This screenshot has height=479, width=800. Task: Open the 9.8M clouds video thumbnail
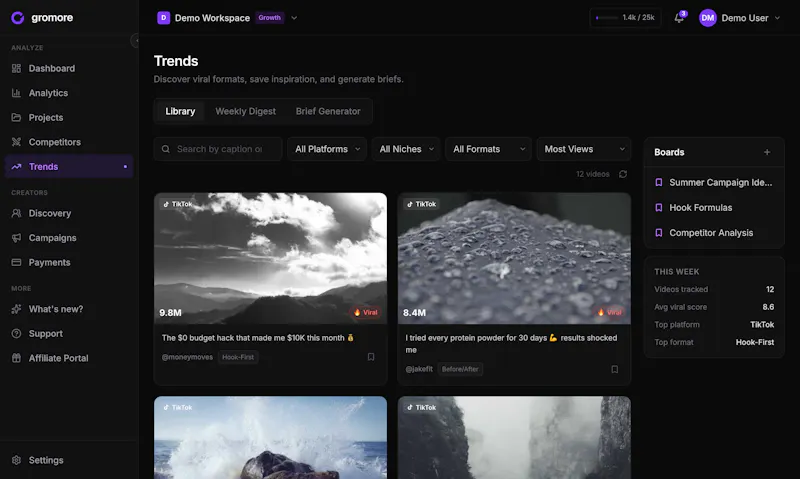coord(270,258)
